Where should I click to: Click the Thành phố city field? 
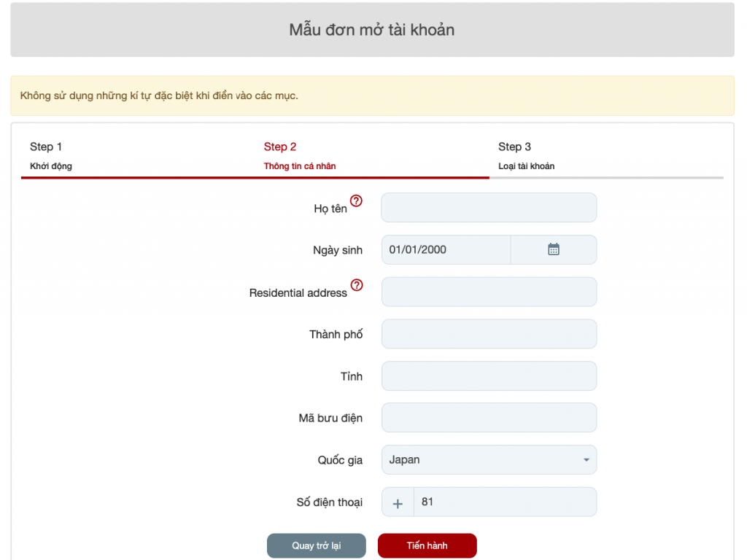(489, 334)
